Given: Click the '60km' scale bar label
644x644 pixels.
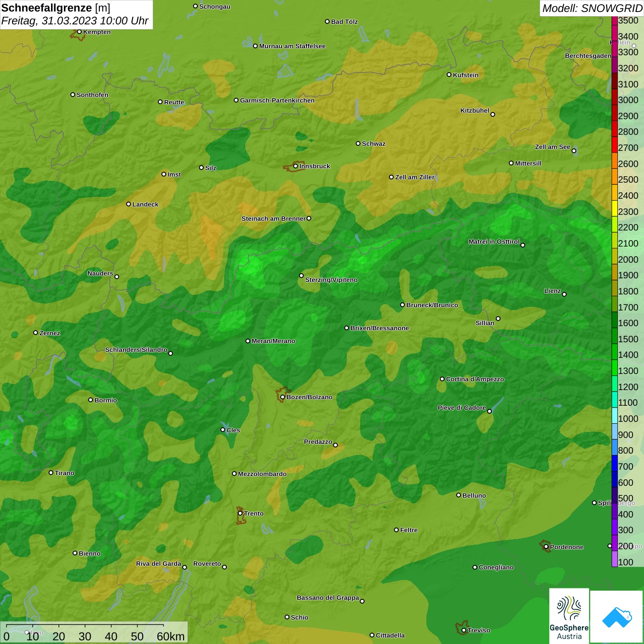Looking at the screenshot, I should pyautogui.click(x=171, y=636).
